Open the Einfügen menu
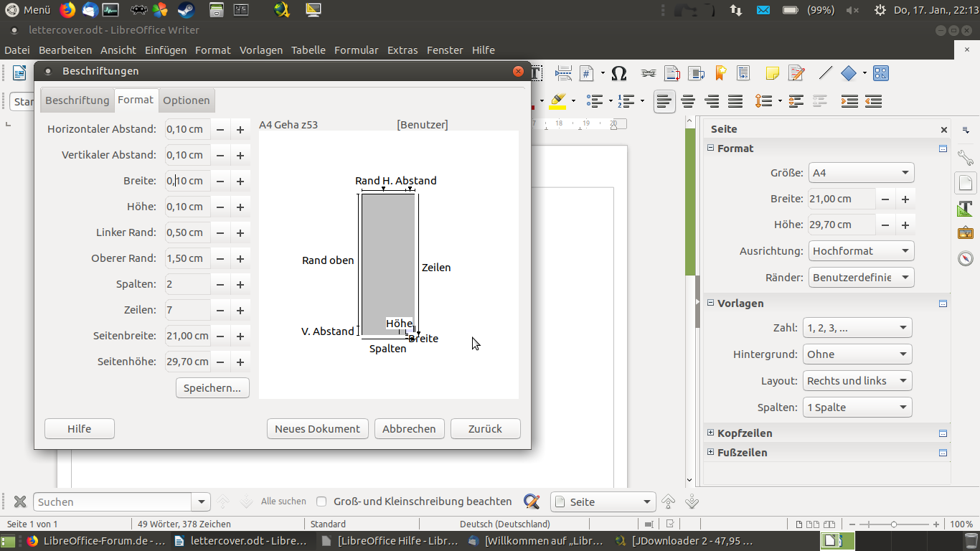The width and height of the screenshot is (980, 551). point(166,50)
